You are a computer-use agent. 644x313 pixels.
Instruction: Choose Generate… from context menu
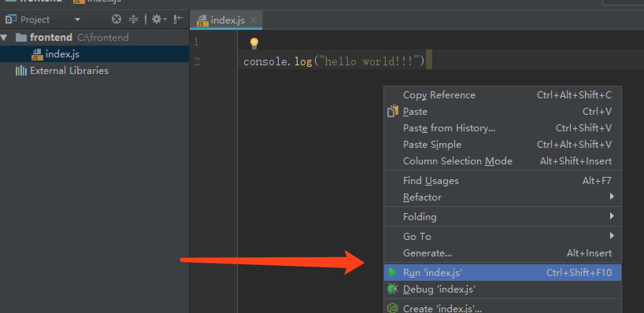[503, 253]
